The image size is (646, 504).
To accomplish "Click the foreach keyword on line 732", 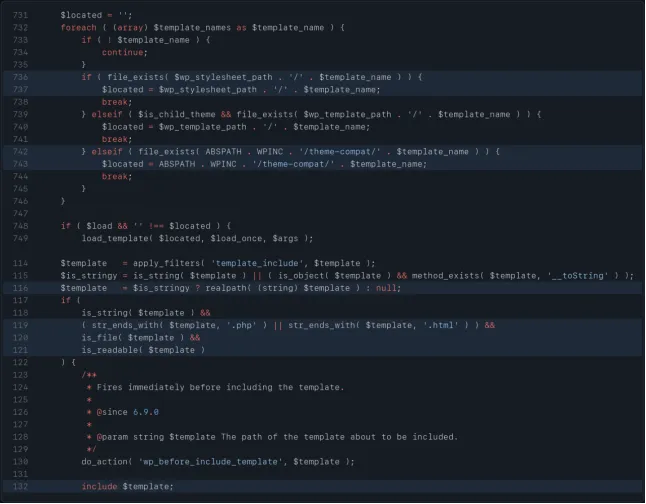I will click(x=78, y=28).
